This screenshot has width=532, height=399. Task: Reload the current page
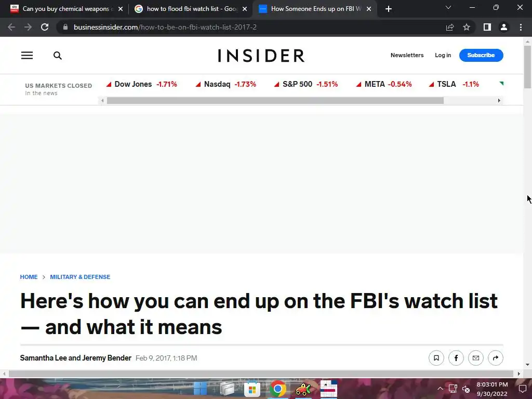coord(45,27)
